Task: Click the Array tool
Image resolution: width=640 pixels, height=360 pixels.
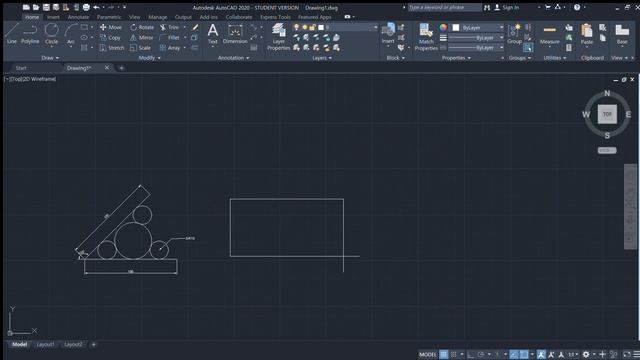Action: tap(170, 48)
